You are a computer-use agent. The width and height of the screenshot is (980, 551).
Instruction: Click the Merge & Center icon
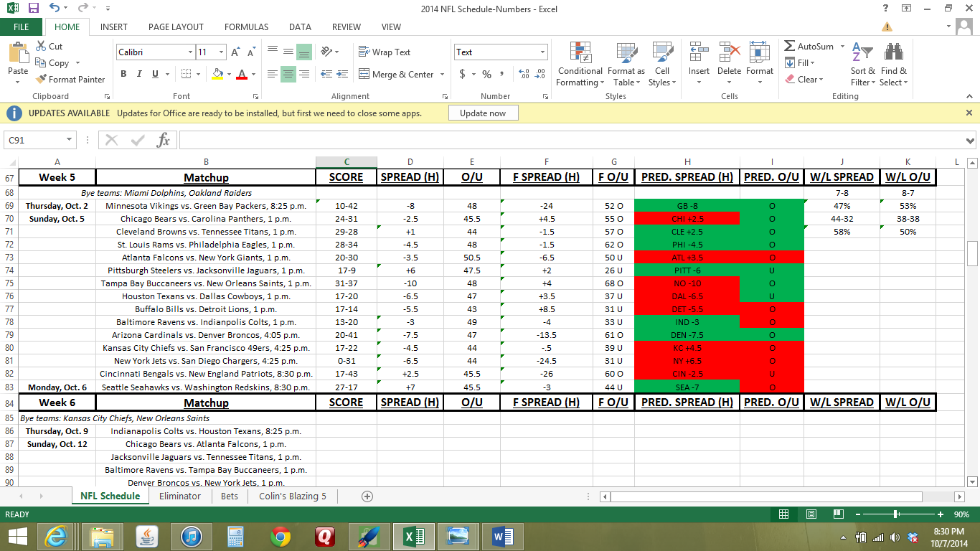click(x=364, y=74)
